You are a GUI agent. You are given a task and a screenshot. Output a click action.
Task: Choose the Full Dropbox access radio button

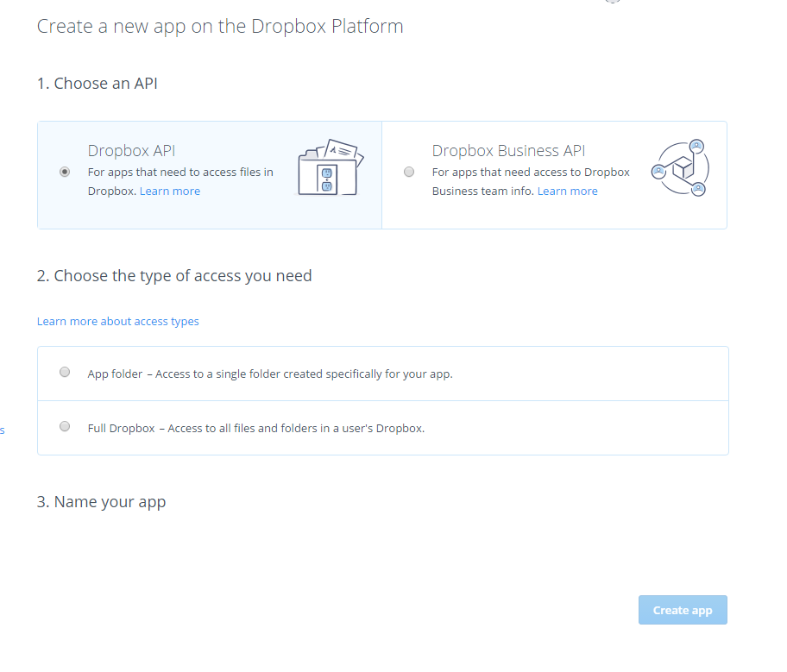[65, 426]
